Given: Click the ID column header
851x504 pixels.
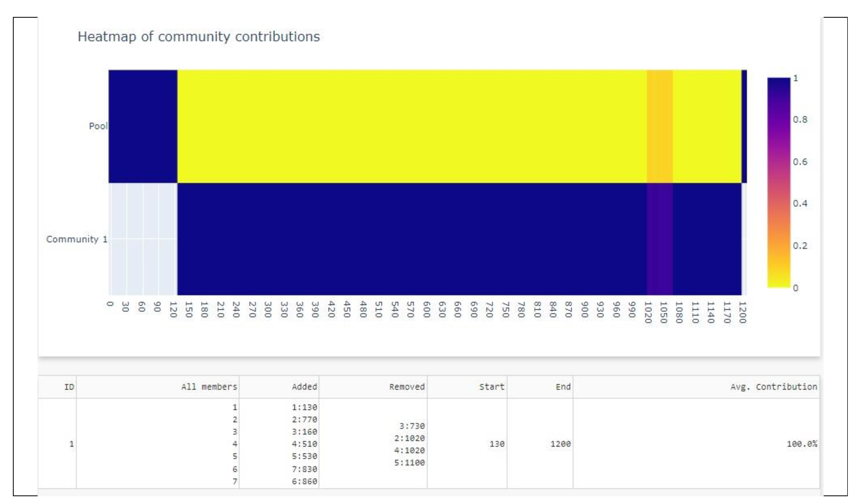Looking at the screenshot, I should click(x=69, y=387).
